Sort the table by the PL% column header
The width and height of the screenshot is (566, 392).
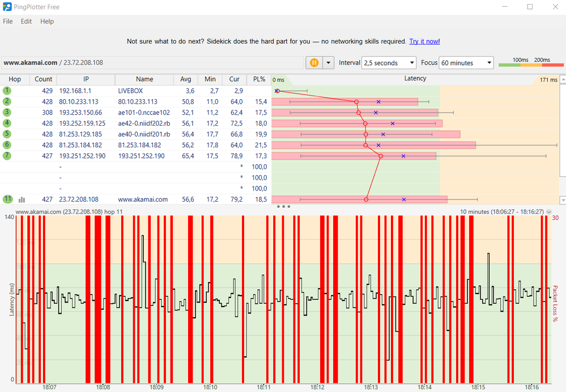259,79
